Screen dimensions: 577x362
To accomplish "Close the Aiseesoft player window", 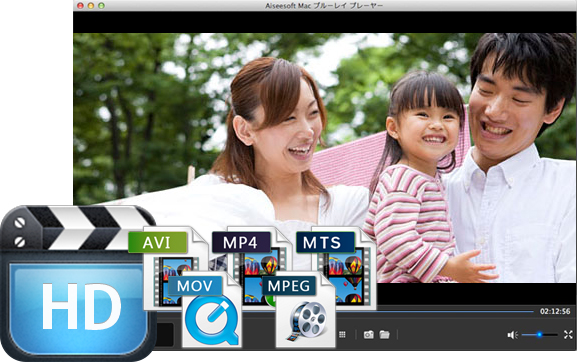I will tap(80, 6).
